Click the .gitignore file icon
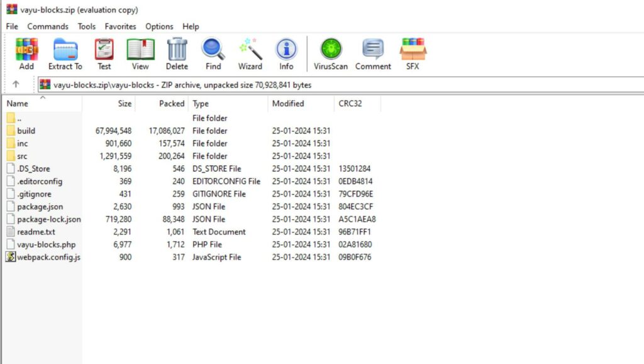Viewport: 644px width, 364px height. coord(11,194)
